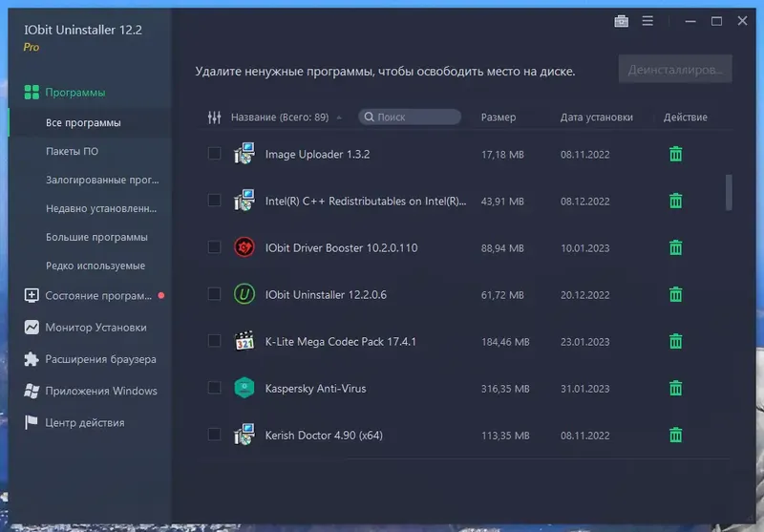Viewport: 764px width, 532px height.
Task: Tick the IObit Uninstaller 12.2.0.6 checkbox
Action: click(x=214, y=294)
